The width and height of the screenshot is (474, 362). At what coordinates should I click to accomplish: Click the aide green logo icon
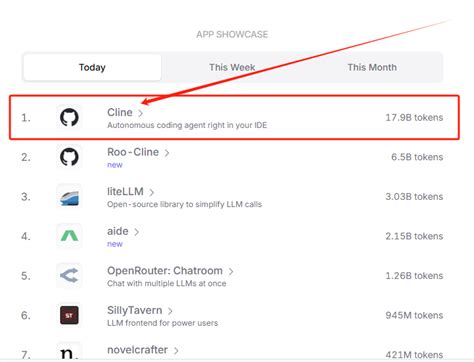coord(69,236)
